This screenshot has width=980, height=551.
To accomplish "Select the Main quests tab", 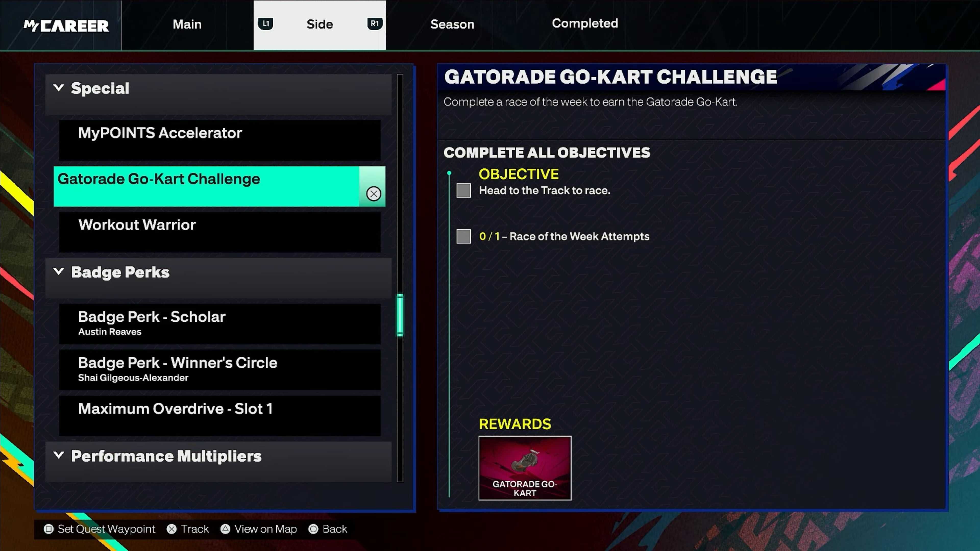I will (x=187, y=23).
